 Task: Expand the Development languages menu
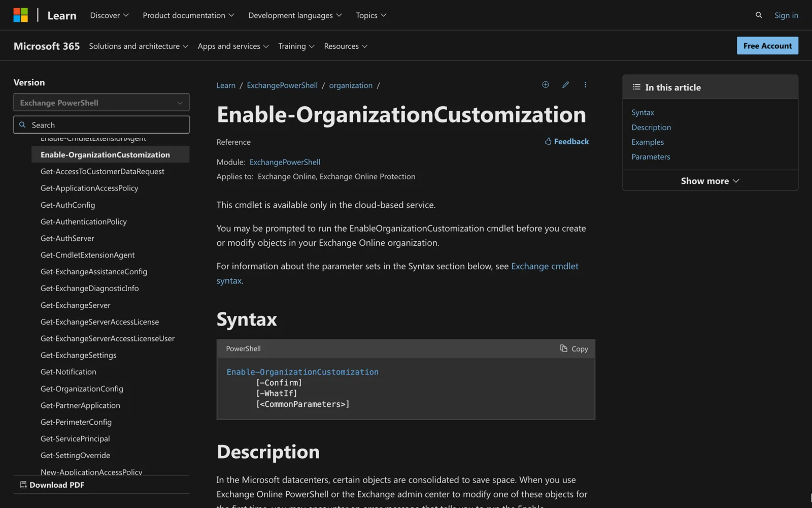[x=295, y=15]
